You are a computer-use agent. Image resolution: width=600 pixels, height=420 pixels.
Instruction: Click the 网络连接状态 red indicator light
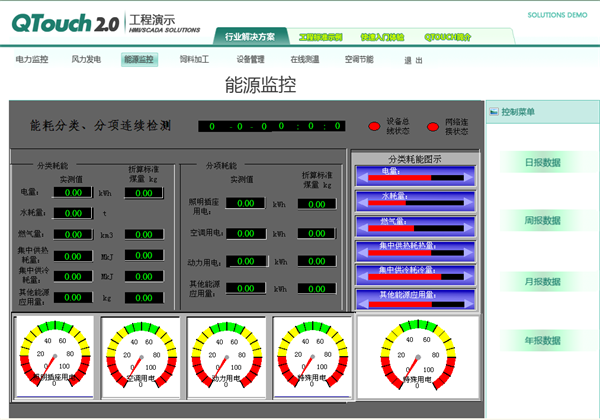tap(433, 126)
